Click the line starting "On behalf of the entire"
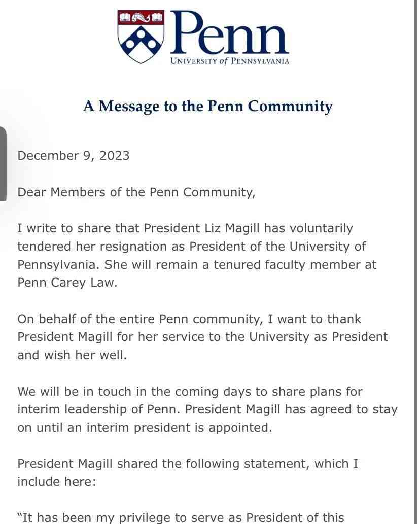The image size is (420, 524). pyautogui.click(x=189, y=319)
